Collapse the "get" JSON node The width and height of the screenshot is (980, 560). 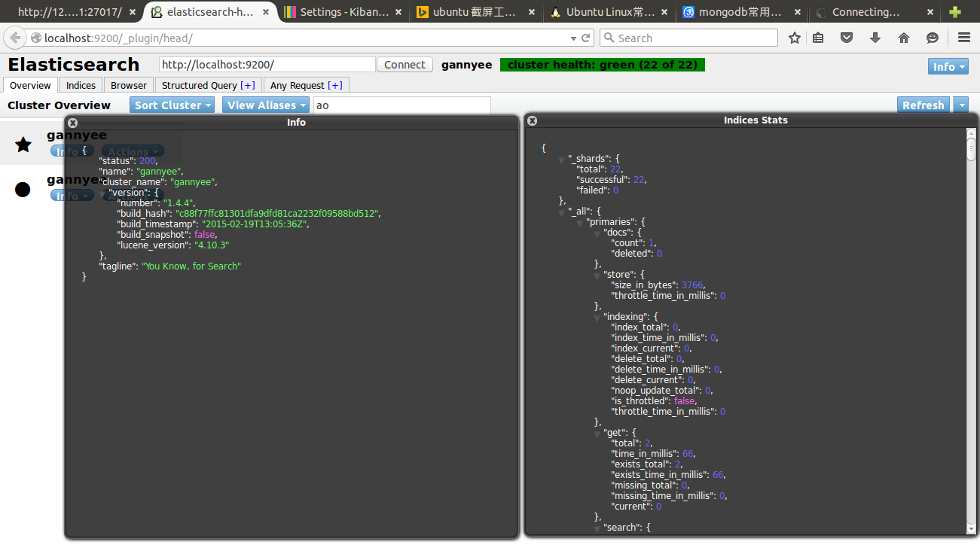[x=598, y=434]
